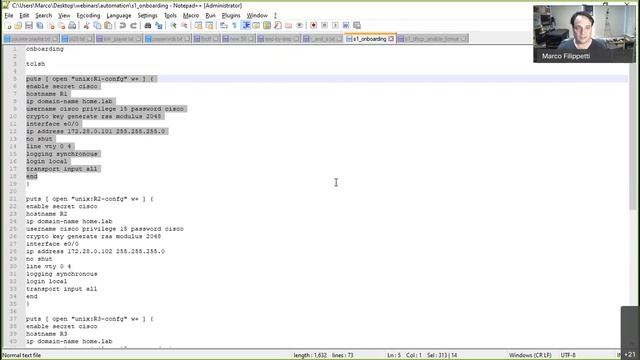Click 'Windows (CR LF)' in status bar
The width and height of the screenshot is (640, 360).
click(530, 355)
